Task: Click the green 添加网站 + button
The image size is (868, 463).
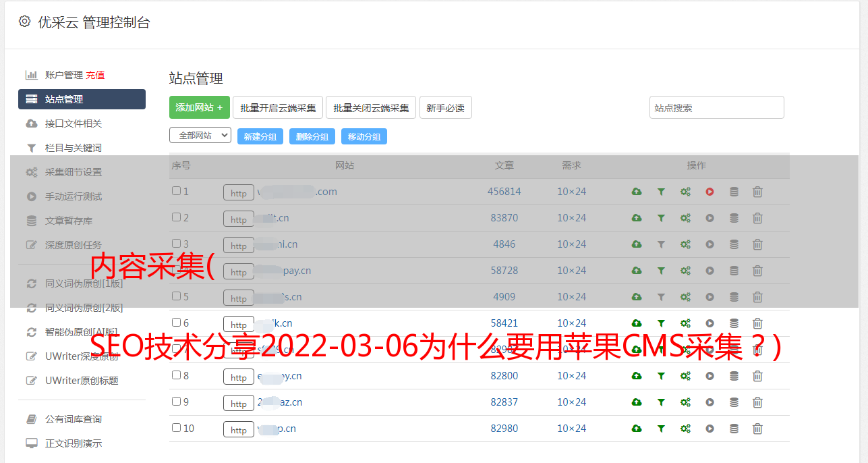Action: pyautogui.click(x=199, y=107)
